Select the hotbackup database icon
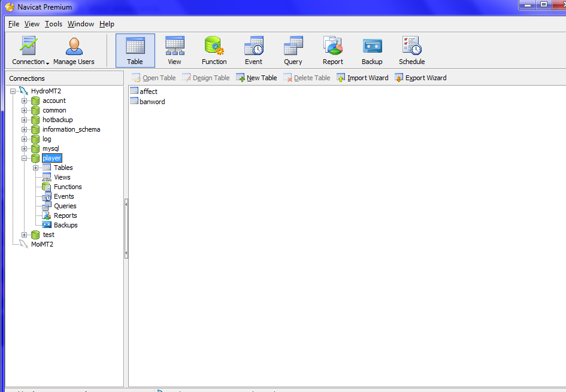The width and height of the screenshot is (566, 392). (35, 120)
